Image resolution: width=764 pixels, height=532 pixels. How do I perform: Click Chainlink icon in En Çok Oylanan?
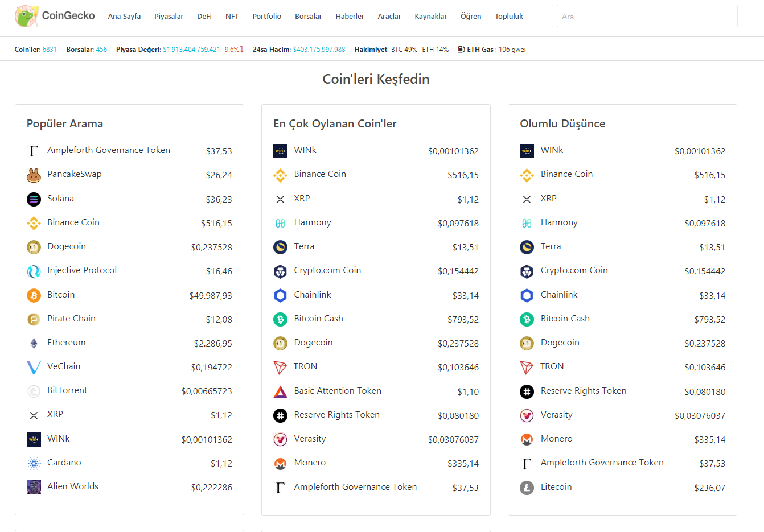(x=280, y=295)
